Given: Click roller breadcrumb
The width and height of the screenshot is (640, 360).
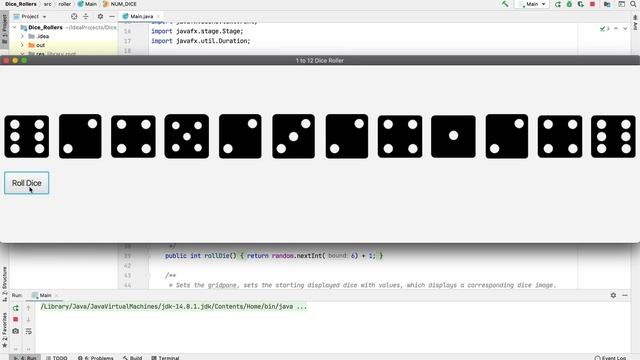Looking at the screenshot, I should [x=64, y=4].
